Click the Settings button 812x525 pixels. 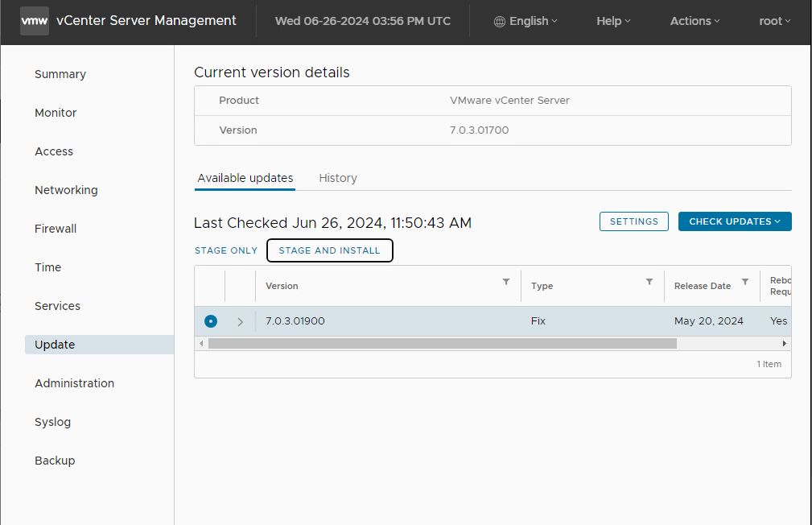point(634,221)
